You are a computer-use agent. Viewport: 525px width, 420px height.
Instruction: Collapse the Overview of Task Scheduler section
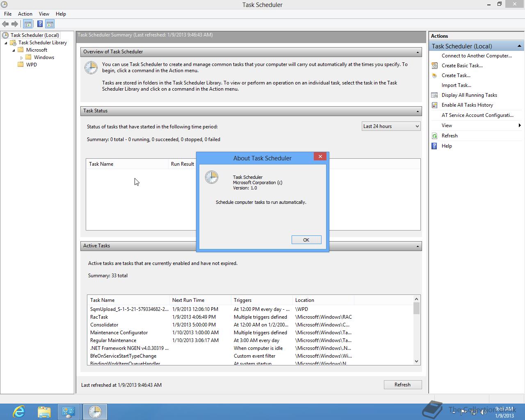pyautogui.click(x=418, y=52)
